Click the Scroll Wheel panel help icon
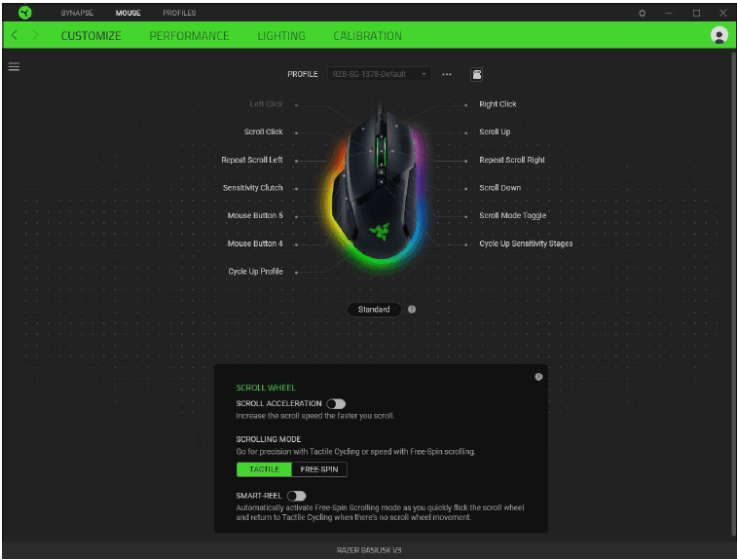 pos(538,377)
